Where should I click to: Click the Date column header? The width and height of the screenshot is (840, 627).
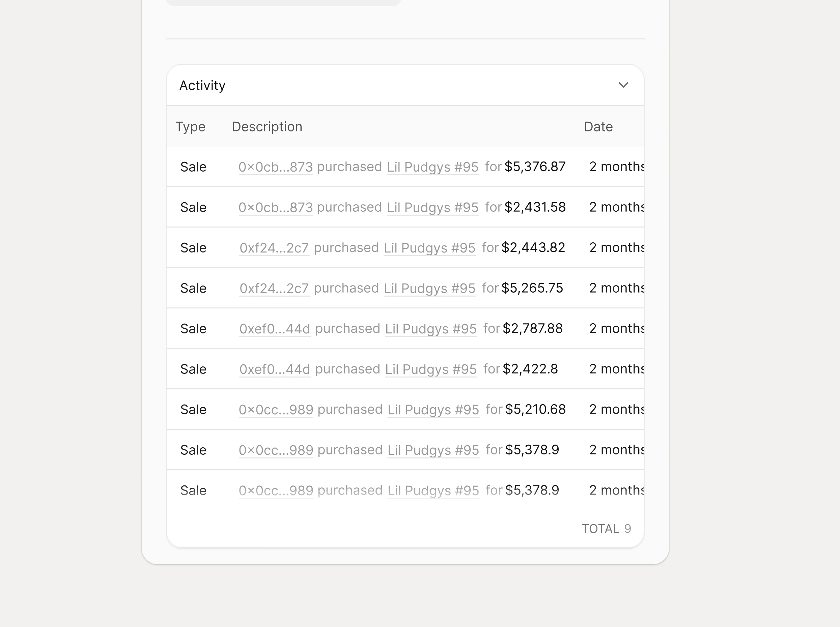pyautogui.click(x=598, y=127)
